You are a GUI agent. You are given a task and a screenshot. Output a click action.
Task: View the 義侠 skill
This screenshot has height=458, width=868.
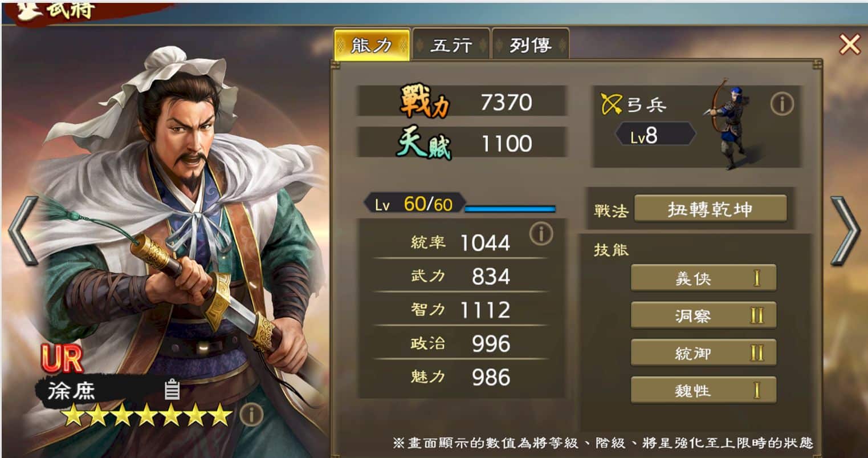point(704,278)
